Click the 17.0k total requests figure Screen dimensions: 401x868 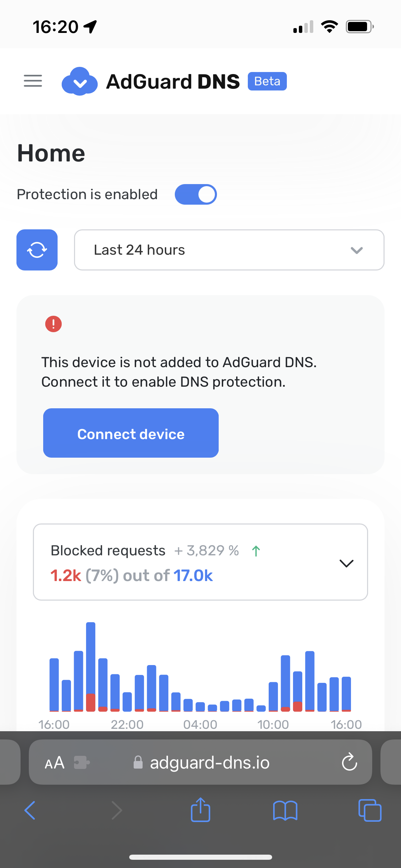[193, 576]
